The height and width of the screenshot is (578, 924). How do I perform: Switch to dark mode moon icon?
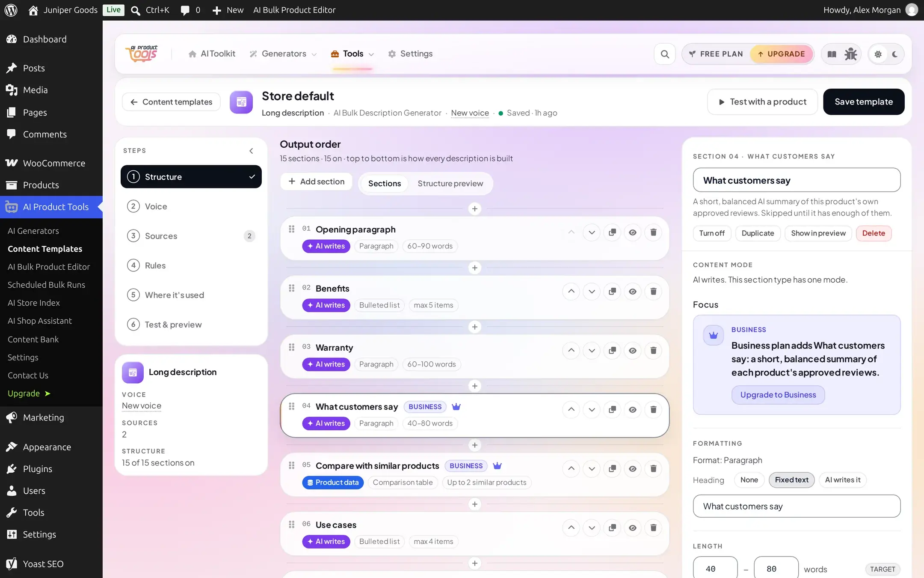coord(895,54)
